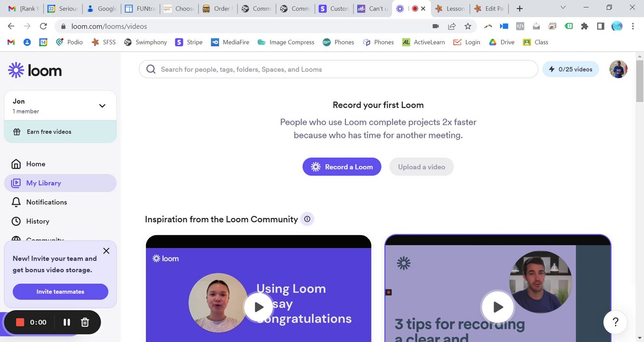
Task: Switch to the Custom Stripe tab
Action: [334, 9]
